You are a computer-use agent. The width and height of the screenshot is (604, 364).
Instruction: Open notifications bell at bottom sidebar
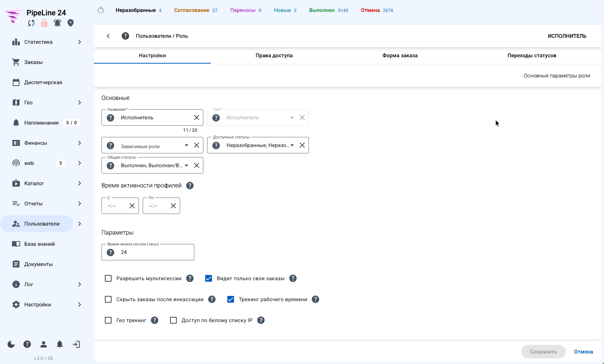[60, 344]
